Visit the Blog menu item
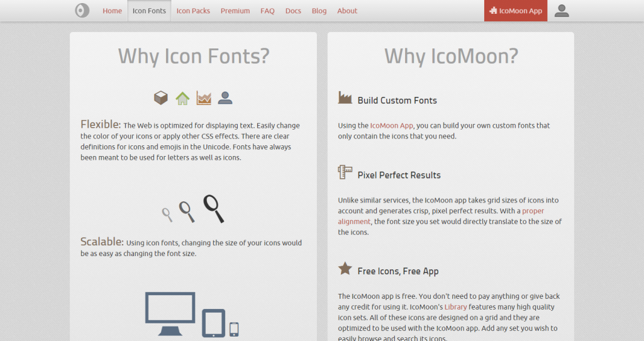This screenshot has height=341, width=644. pyautogui.click(x=319, y=11)
